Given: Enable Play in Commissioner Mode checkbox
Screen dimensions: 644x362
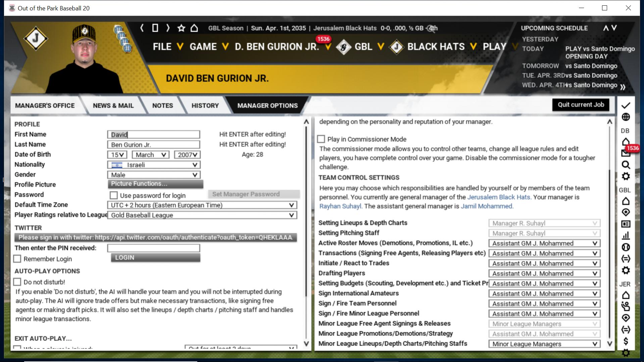Looking at the screenshot, I should click(x=321, y=139).
